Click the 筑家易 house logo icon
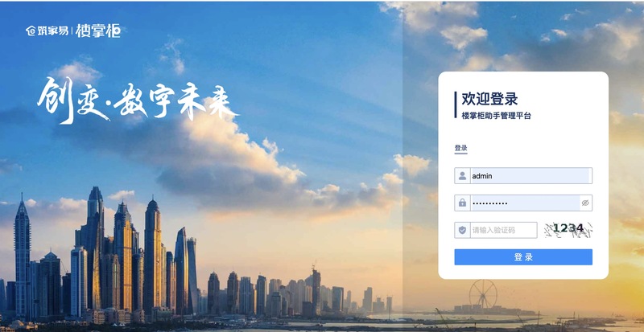This screenshot has width=644, height=332. 31,31
